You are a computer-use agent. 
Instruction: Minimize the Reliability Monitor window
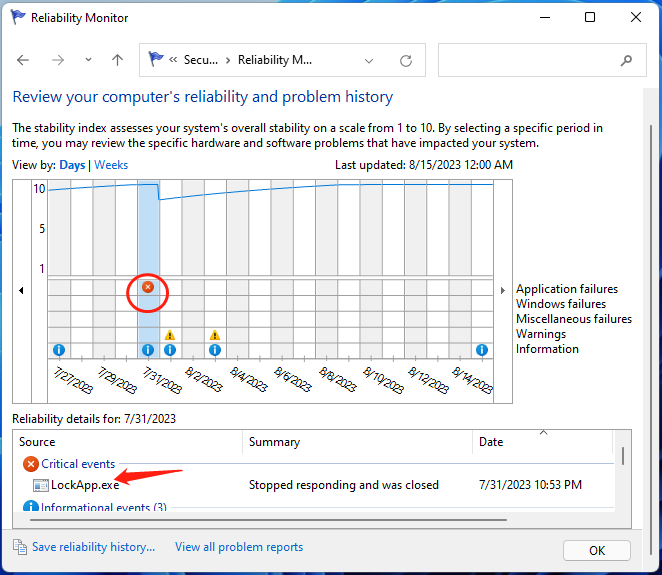pos(545,17)
